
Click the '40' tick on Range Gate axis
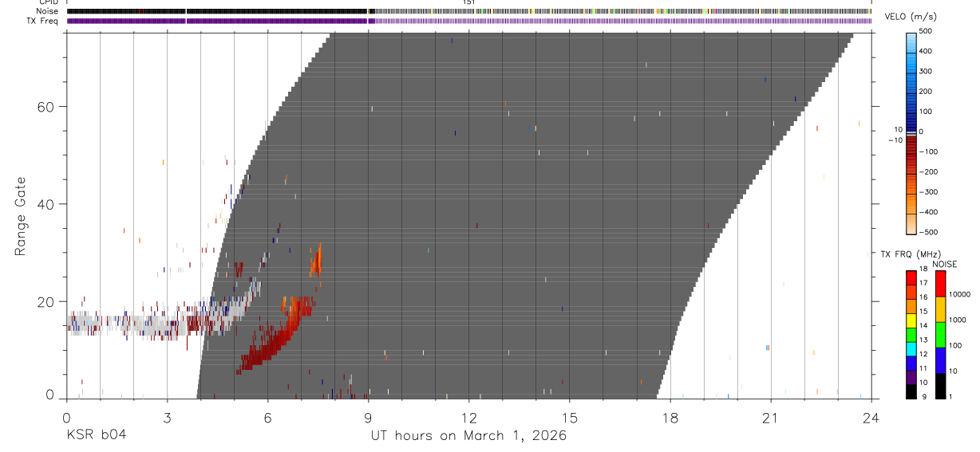(x=48, y=204)
